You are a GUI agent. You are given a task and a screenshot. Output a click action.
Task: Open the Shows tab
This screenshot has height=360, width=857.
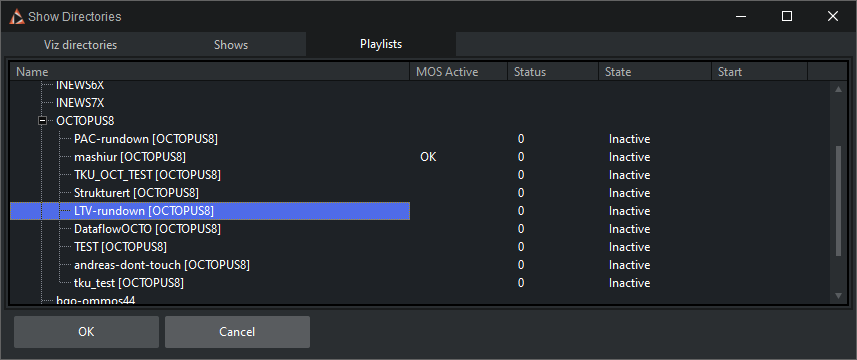click(231, 45)
